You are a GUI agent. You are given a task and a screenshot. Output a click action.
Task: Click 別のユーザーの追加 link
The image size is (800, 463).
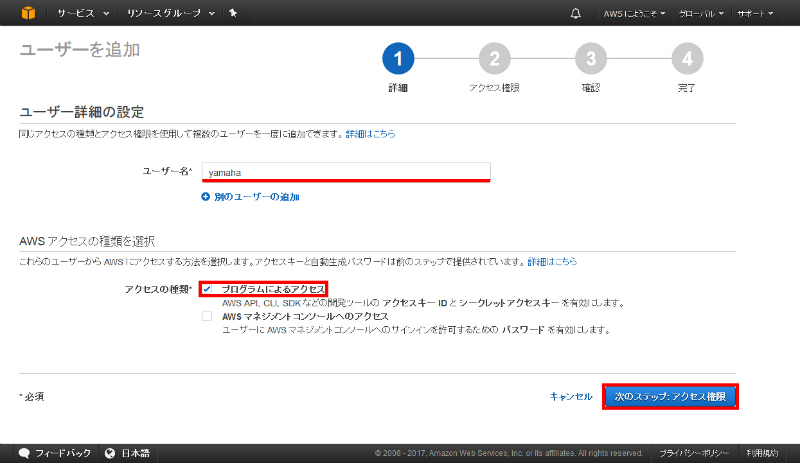click(x=257, y=197)
